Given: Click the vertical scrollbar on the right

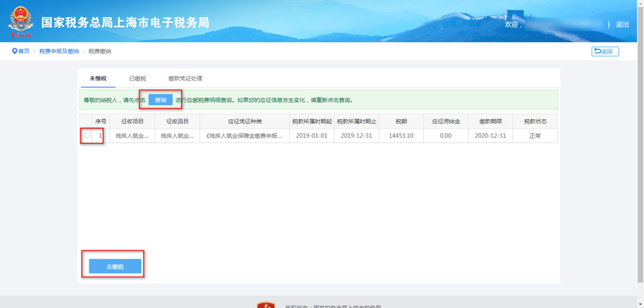Looking at the screenshot, I should click(x=639, y=154).
